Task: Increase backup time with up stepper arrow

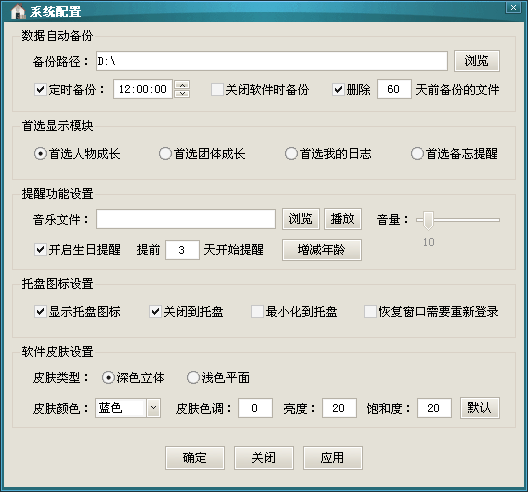Action: (x=182, y=85)
